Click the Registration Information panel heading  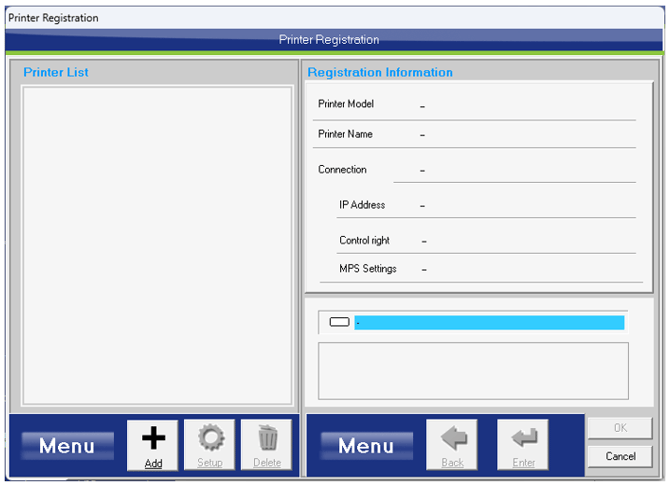tap(380, 73)
